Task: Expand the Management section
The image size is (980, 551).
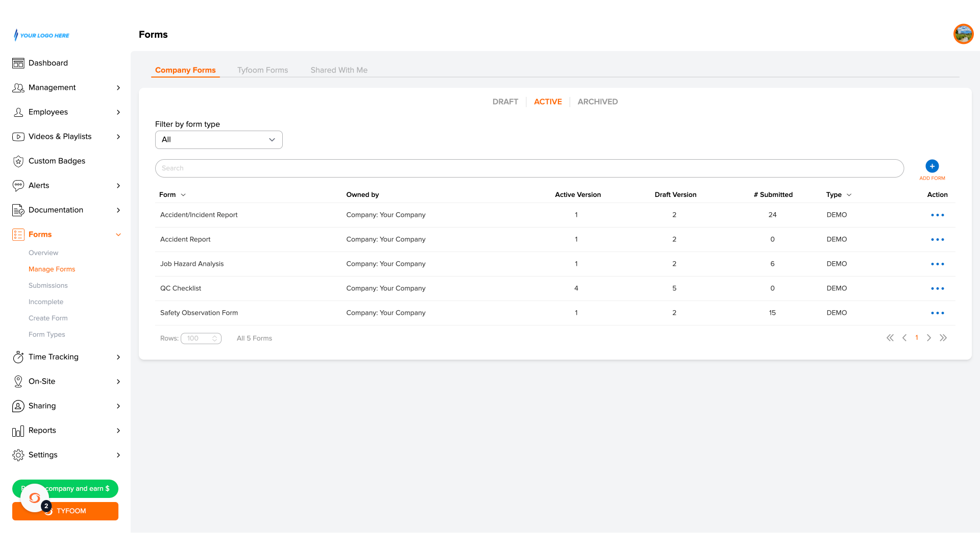Action: click(x=118, y=88)
